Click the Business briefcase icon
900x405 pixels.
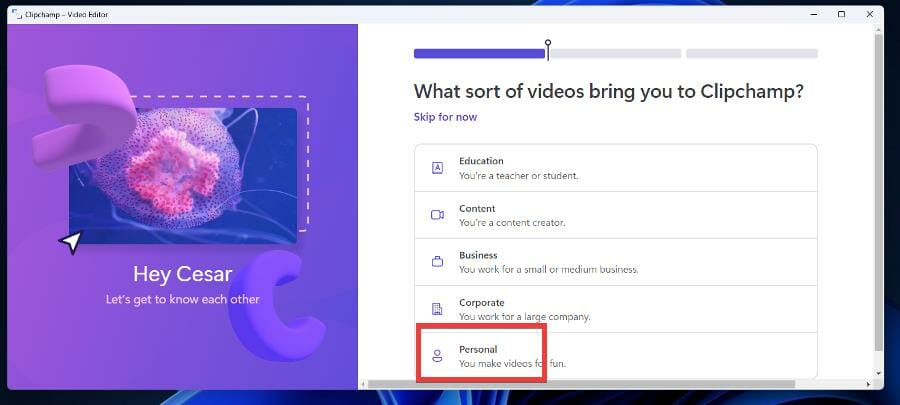pyautogui.click(x=437, y=262)
